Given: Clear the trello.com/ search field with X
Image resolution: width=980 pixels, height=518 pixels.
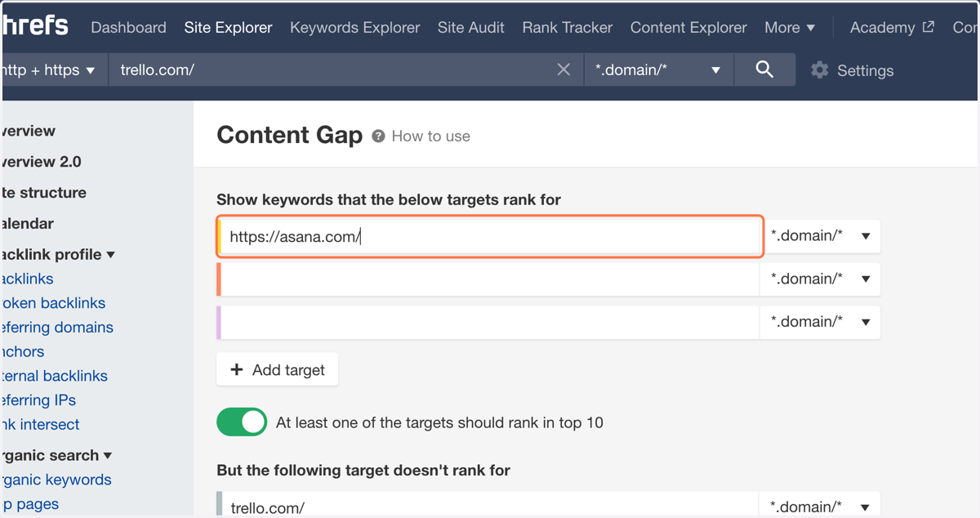Looking at the screenshot, I should [x=563, y=70].
